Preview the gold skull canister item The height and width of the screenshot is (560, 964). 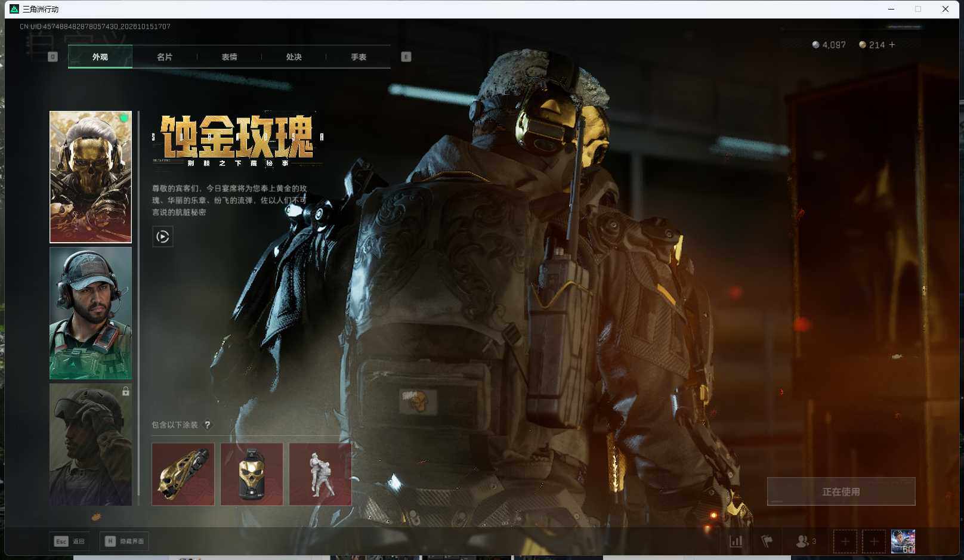click(252, 474)
